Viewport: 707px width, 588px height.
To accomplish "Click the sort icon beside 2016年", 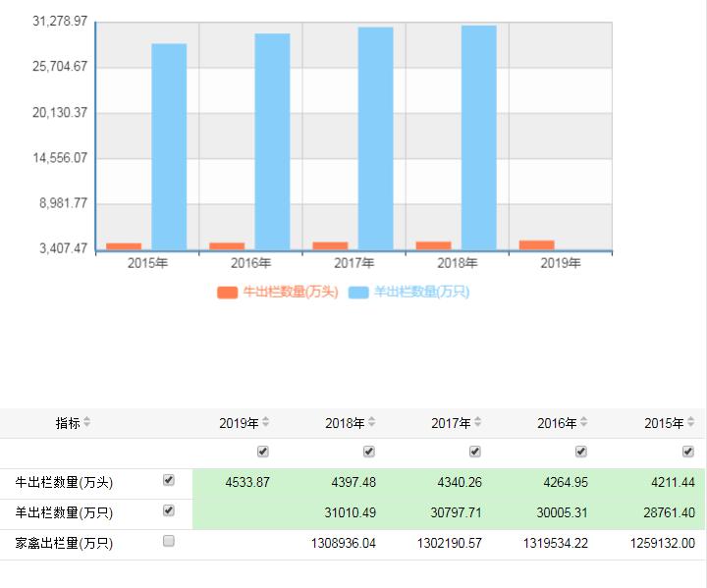I will (x=583, y=423).
